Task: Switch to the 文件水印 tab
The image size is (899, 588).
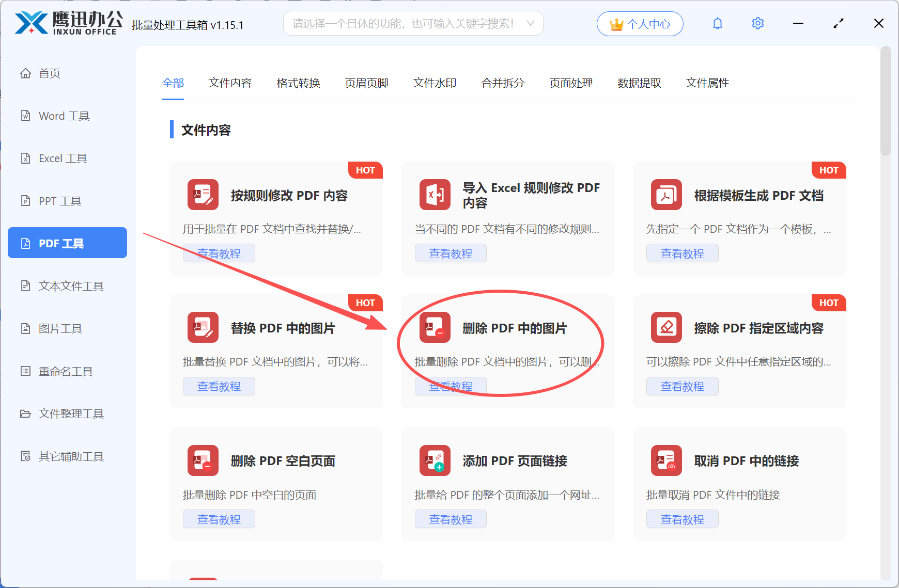Action: 435,83
